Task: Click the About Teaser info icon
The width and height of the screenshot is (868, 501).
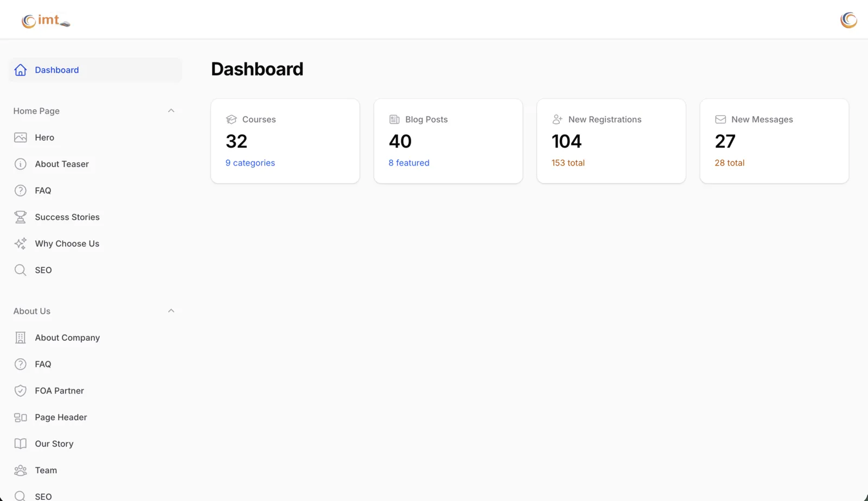Action: (21, 164)
